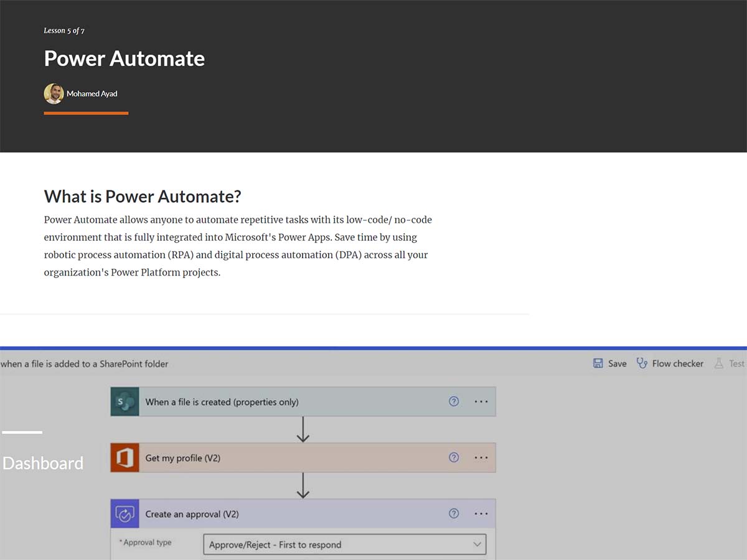The image size is (747, 560).
Task: Click the approval icon on Create an approval step
Action: coord(125,514)
